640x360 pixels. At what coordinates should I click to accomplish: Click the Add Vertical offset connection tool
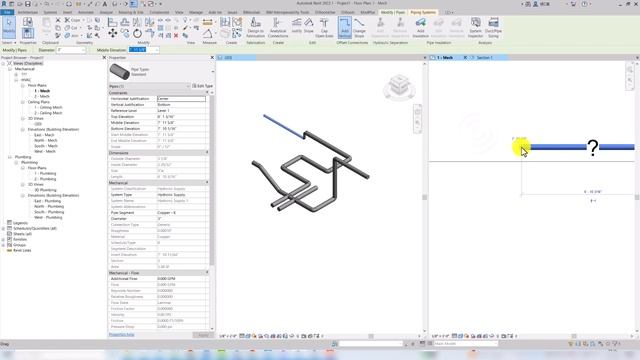coord(345,27)
